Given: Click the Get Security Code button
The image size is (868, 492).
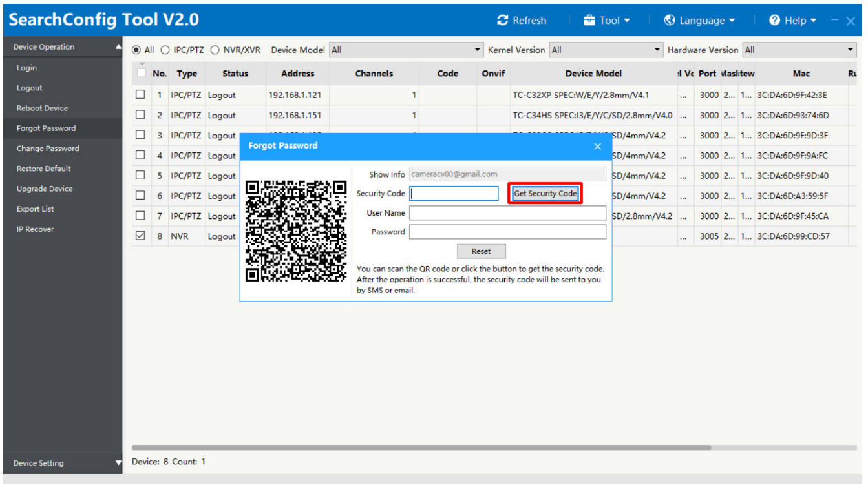Looking at the screenshot, I should point(545,194).
